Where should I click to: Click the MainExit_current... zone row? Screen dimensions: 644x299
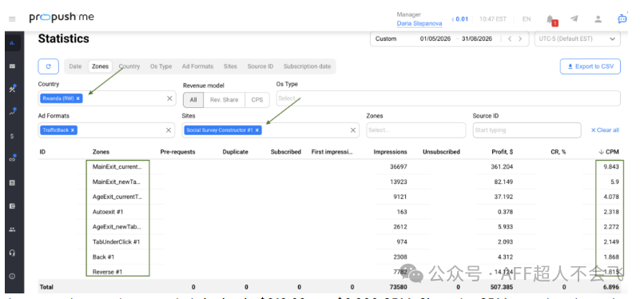pyautogui.click(x=328, y=167)
